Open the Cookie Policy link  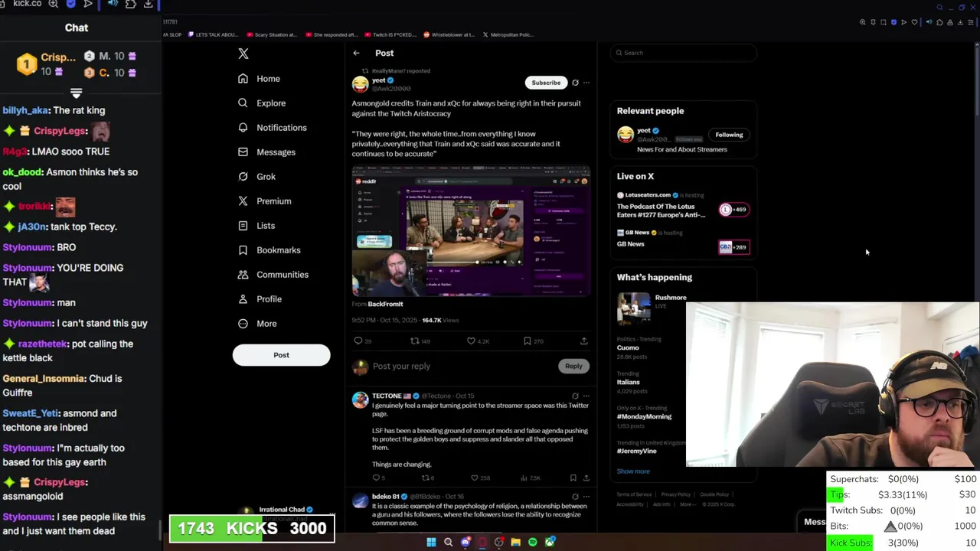[714, 494]
